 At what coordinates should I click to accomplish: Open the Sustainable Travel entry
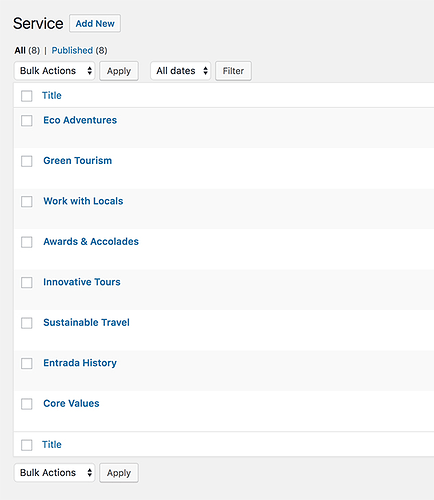pos(86,322)
